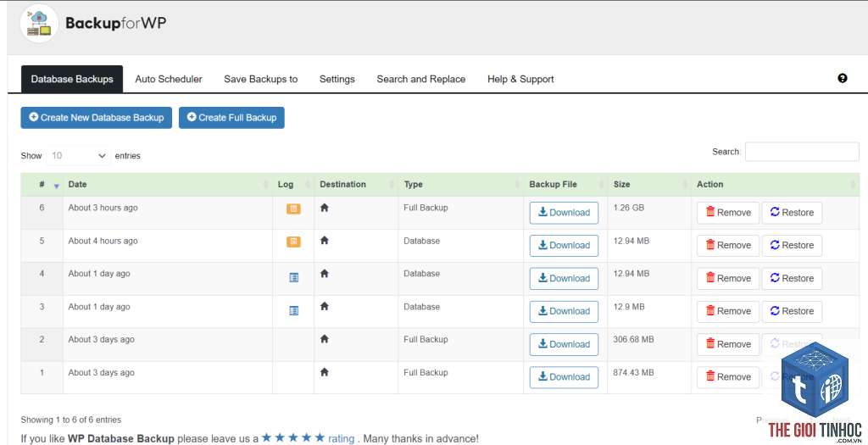Download the 1.26 GB full backup

(564, 213)
